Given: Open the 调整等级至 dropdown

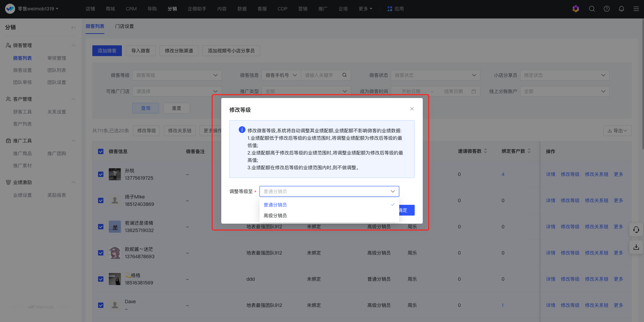Looking at the screenshot, I should [329, 191].
